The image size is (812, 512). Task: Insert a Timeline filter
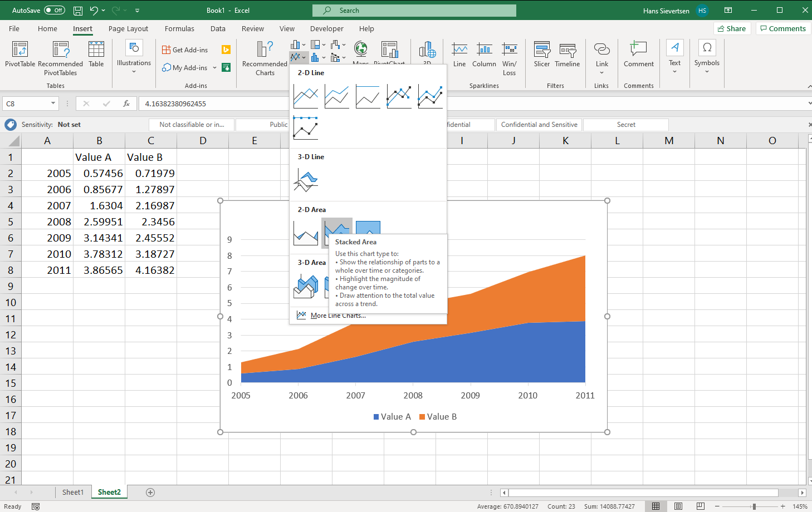coord(568,55)
